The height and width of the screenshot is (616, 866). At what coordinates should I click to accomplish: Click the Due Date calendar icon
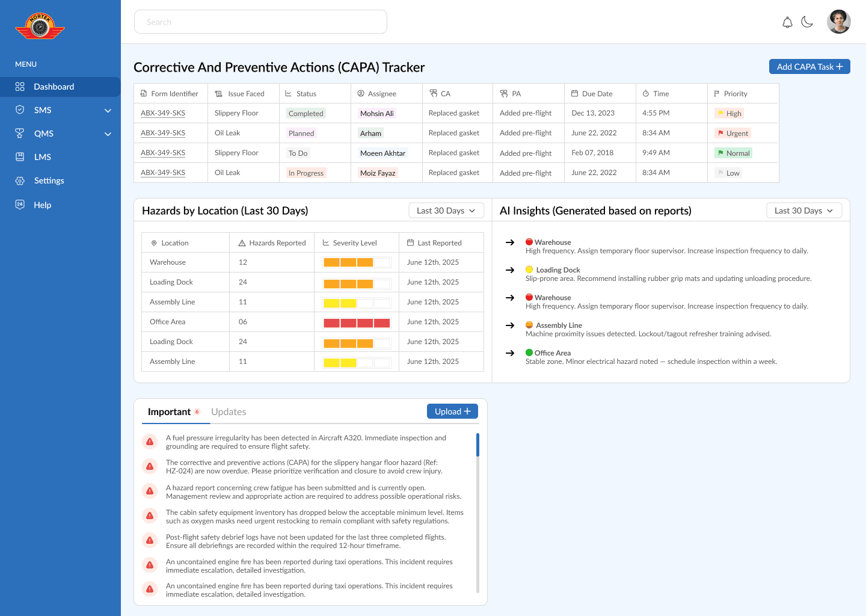[x=575, y=94]
